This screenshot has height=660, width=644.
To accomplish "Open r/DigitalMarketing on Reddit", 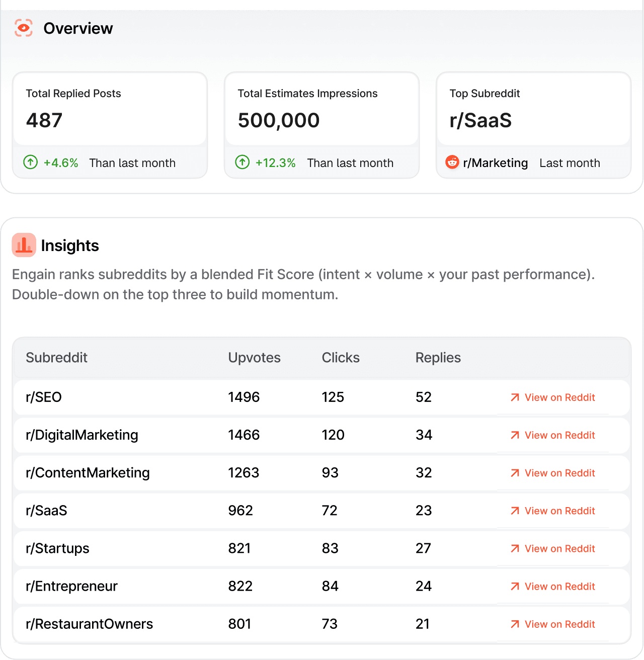I will (559, 435).
